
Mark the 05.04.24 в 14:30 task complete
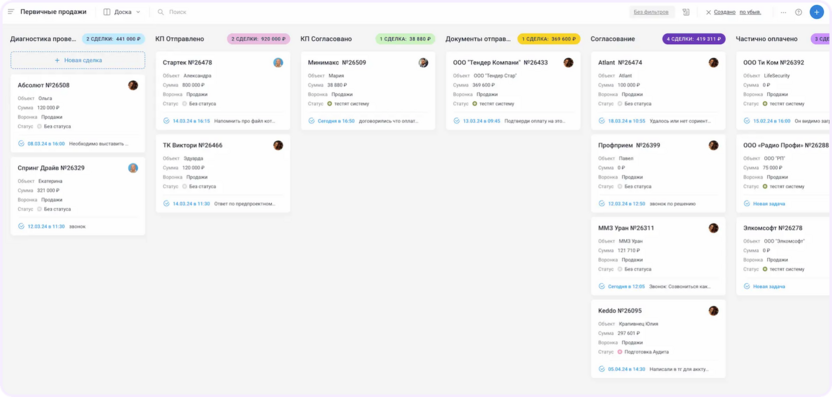coord(602,369)
